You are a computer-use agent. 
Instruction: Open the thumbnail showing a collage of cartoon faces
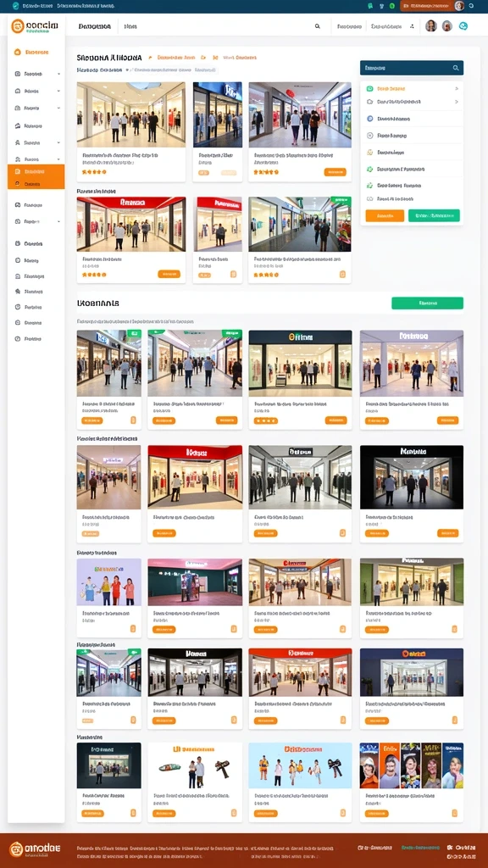tap(412, 765)
